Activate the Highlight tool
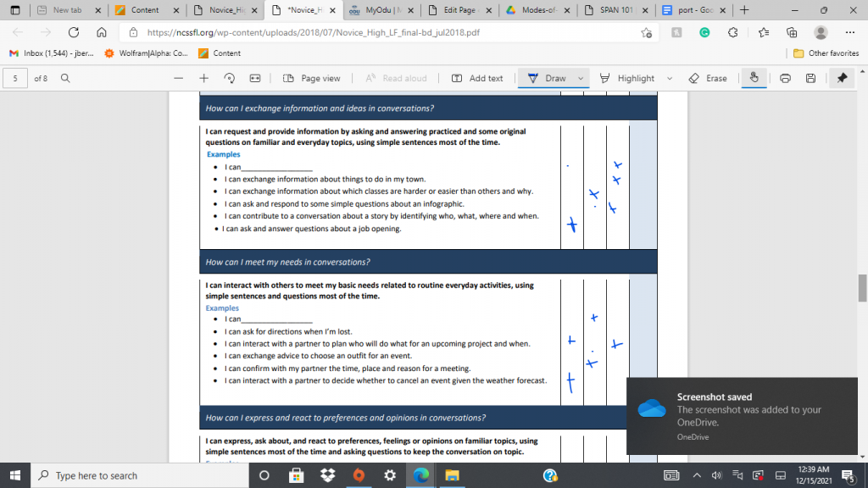868x488 pixels. tap(627, 79)
